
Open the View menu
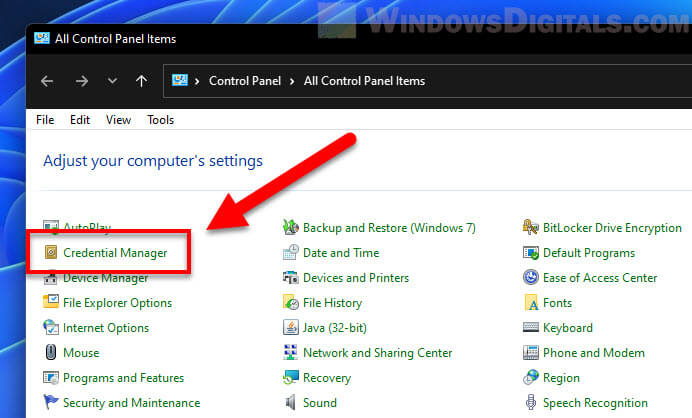click(x=118, y=120)
